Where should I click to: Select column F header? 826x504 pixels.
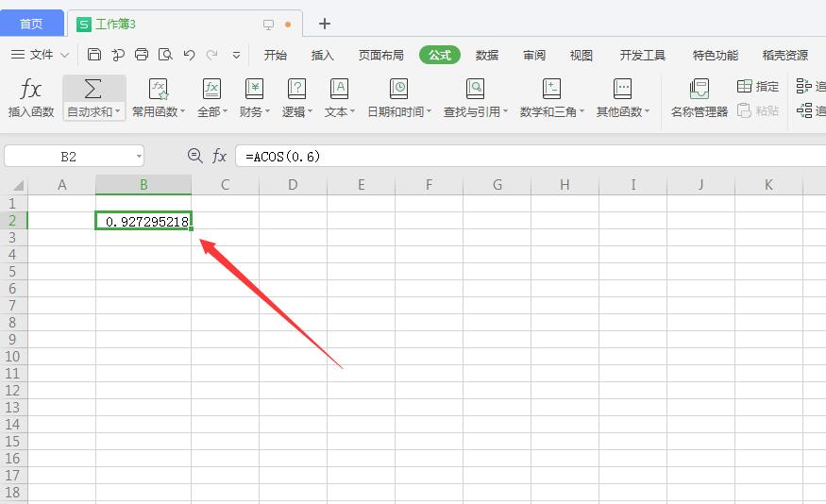pyautogui.click(x=429, y=185)
